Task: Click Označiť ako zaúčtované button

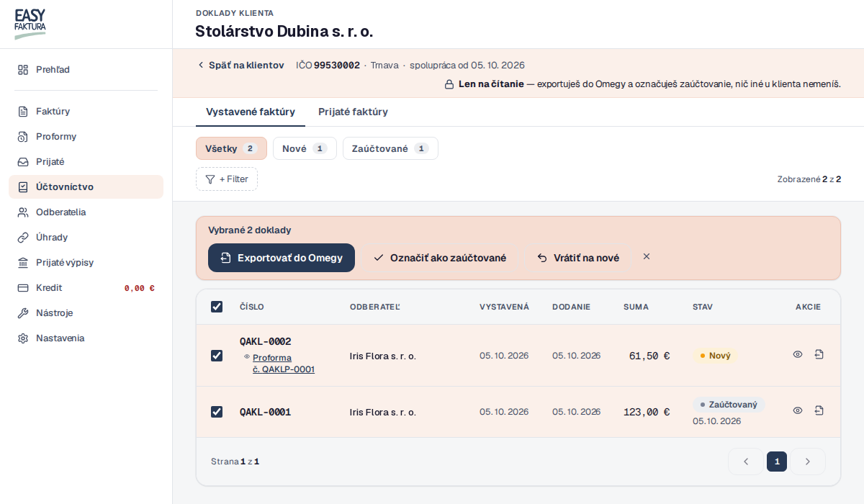Action: tap(439, 258)
